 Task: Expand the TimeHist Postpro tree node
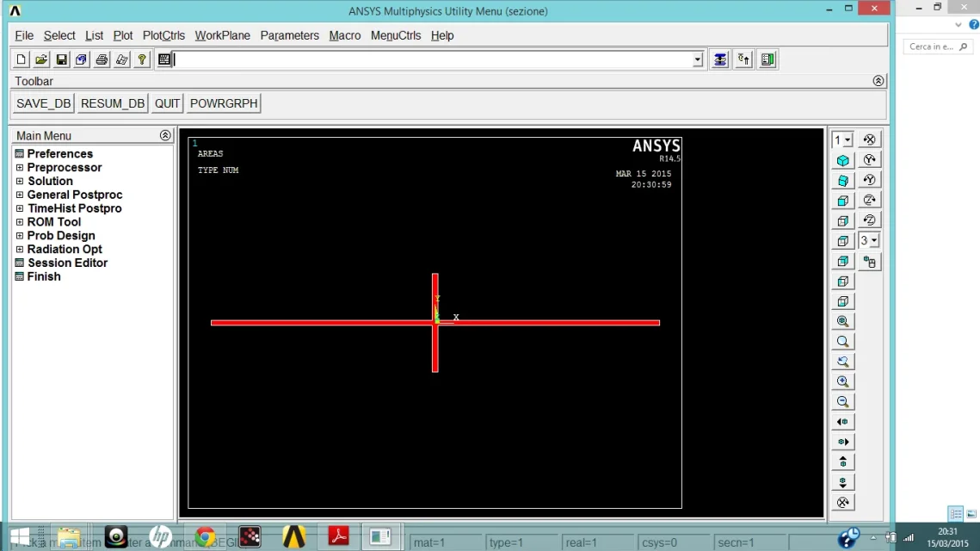pos(20,208)
